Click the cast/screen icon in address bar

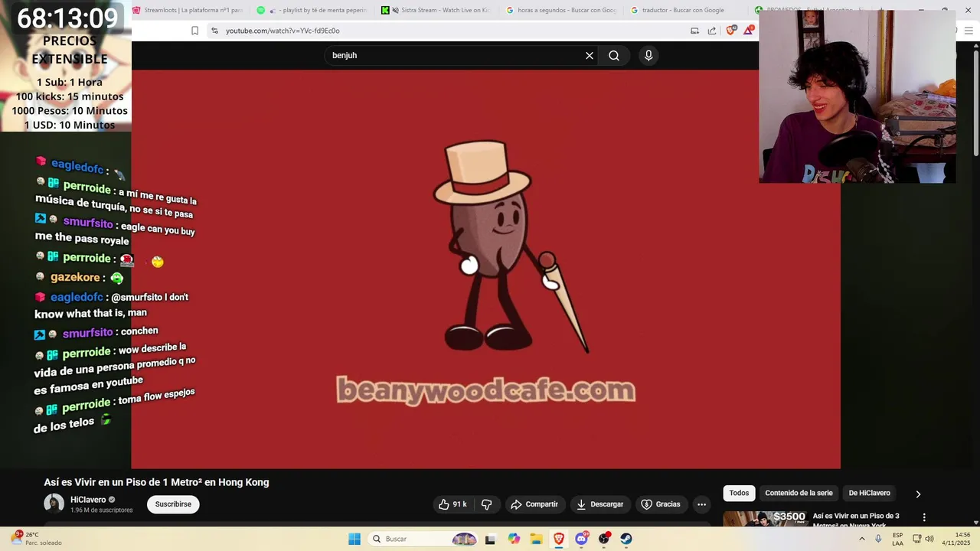pos(694,31)
